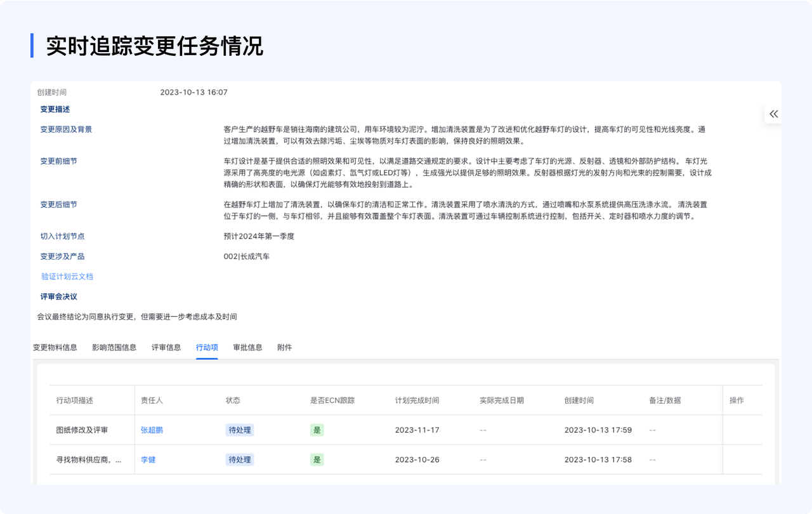The image size is (812, 514).
Task: Click the 变更描述 section heading
Action: [55, 109]
